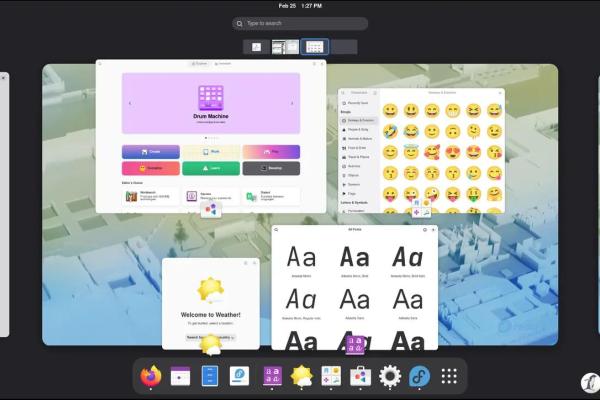Screen dimensions: 600x400
Task: Select the Weather welcome window
Action: point(211,304)
